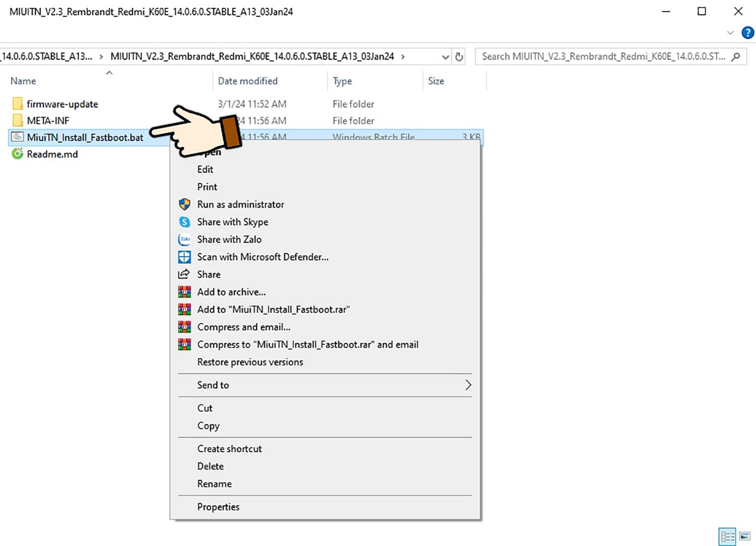The width and height of the screenshot is (756, 546).
Task: Select firmware-update folder name
Action: pos(62,104)
